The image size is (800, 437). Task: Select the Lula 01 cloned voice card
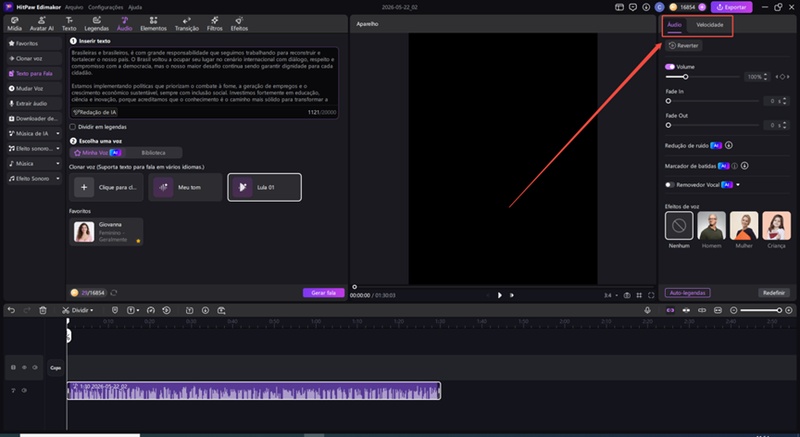[x=264, y=187]
